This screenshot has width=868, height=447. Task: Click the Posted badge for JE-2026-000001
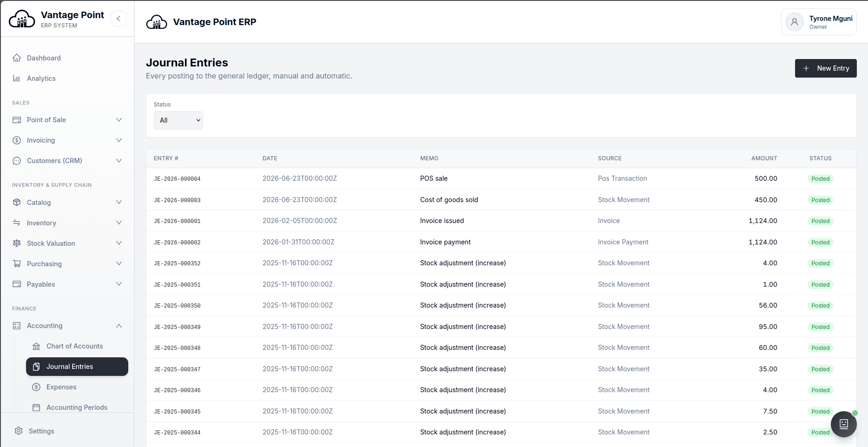pos(820,221)
